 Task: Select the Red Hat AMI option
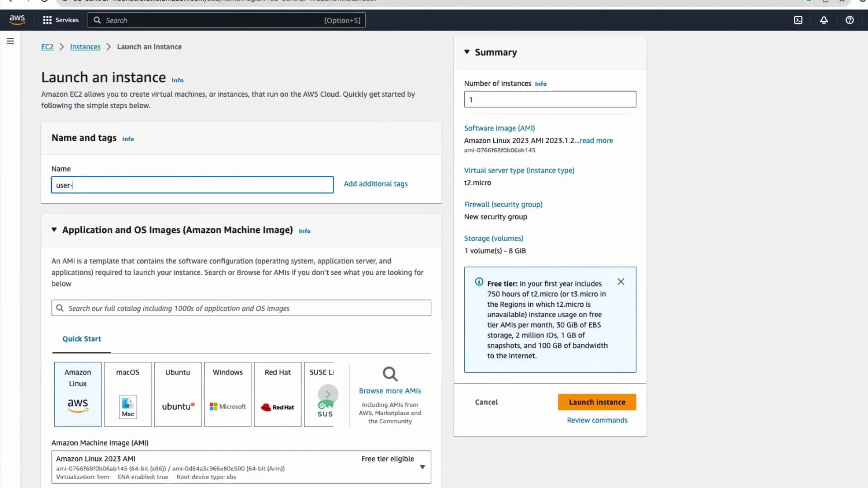[277, 394]
